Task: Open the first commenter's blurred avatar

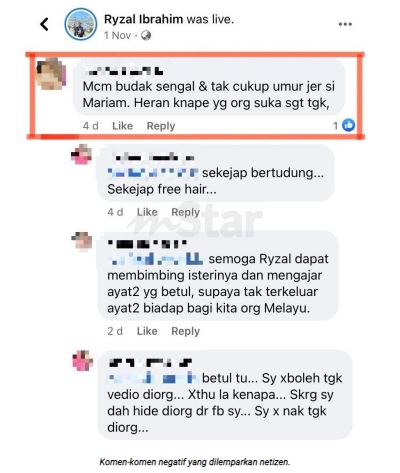Action: point(51,74)
